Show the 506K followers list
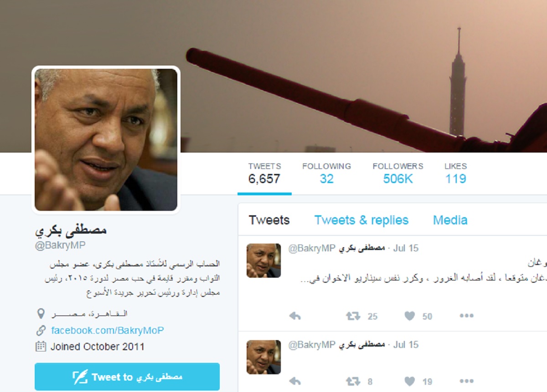The width and height of the screenshot is (547, 392). [398, 173]
